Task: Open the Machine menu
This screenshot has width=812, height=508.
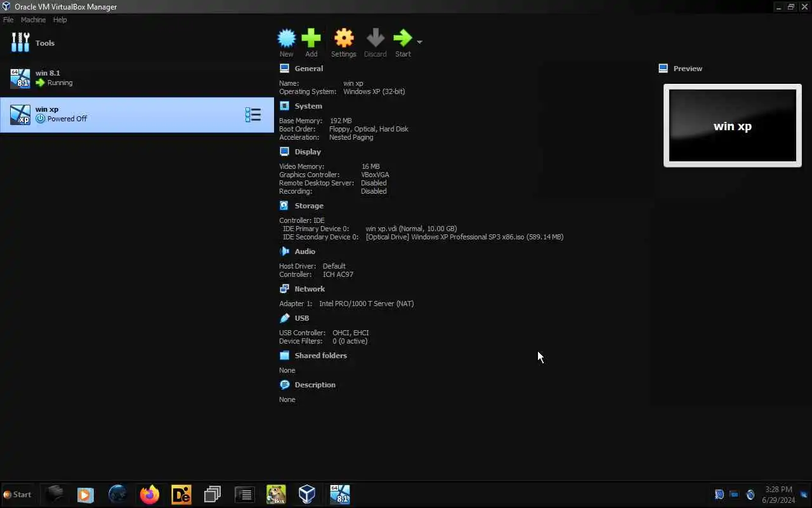Action: pyautogui.click(x=33, y=20)
